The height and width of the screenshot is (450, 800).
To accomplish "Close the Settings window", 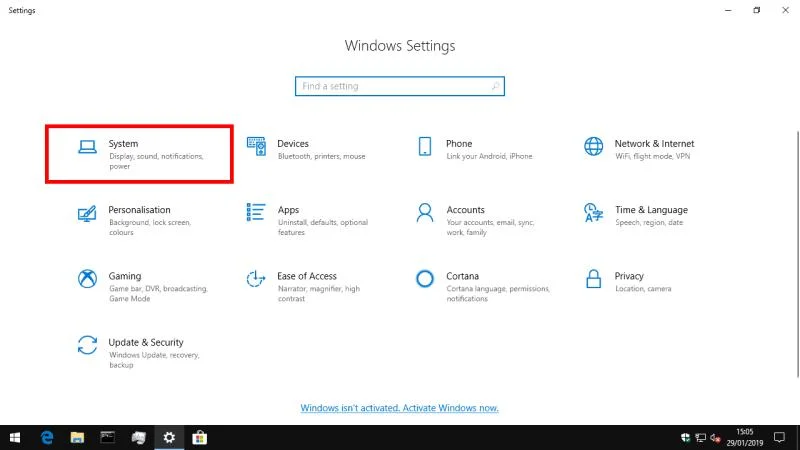I will tap(785, 10).
